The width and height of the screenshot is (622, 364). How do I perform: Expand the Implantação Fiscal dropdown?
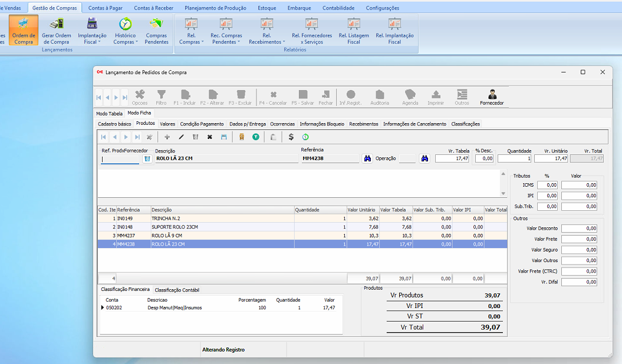pyautogui.click(x=92, y=39)
